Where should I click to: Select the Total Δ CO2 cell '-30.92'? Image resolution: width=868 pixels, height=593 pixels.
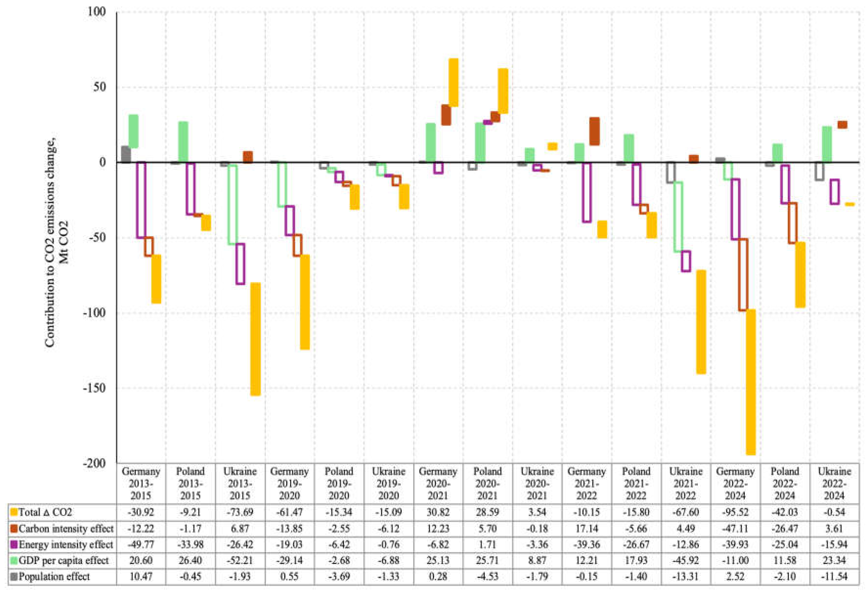141,512
